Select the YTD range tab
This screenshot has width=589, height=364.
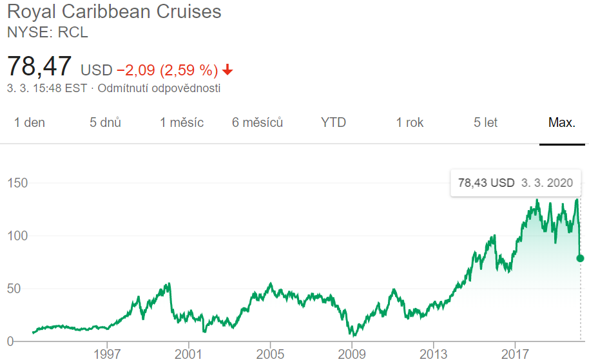[x=333, y=122]
